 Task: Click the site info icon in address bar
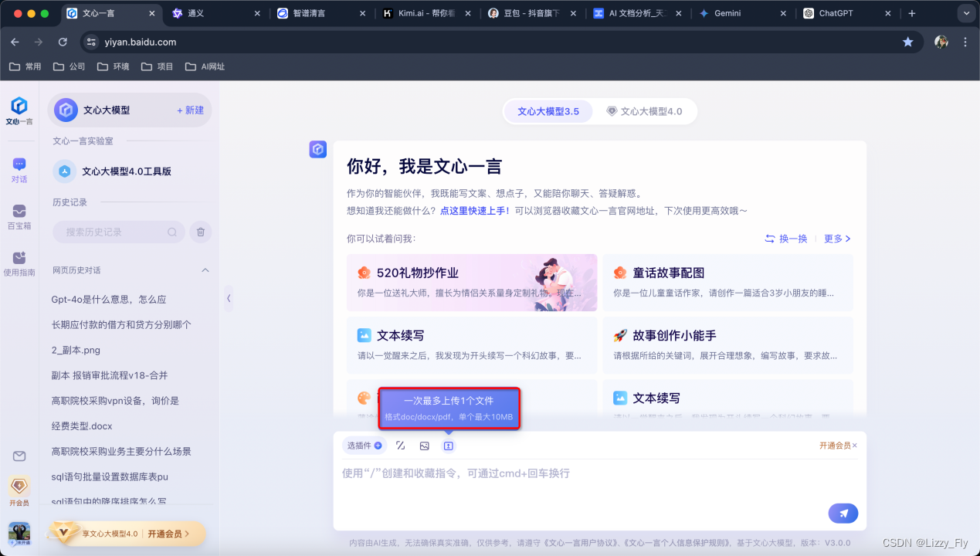92,42
